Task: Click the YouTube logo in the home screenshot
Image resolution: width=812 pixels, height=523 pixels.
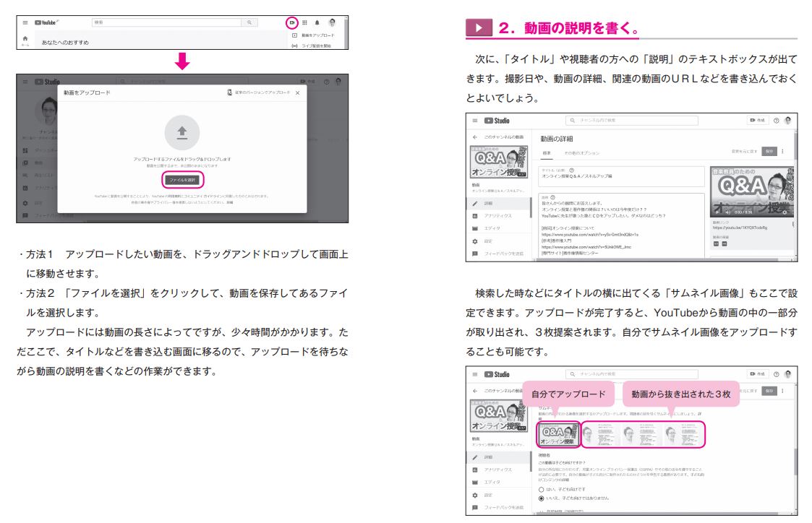Action: pyautogui.click(x=46, y=23)
